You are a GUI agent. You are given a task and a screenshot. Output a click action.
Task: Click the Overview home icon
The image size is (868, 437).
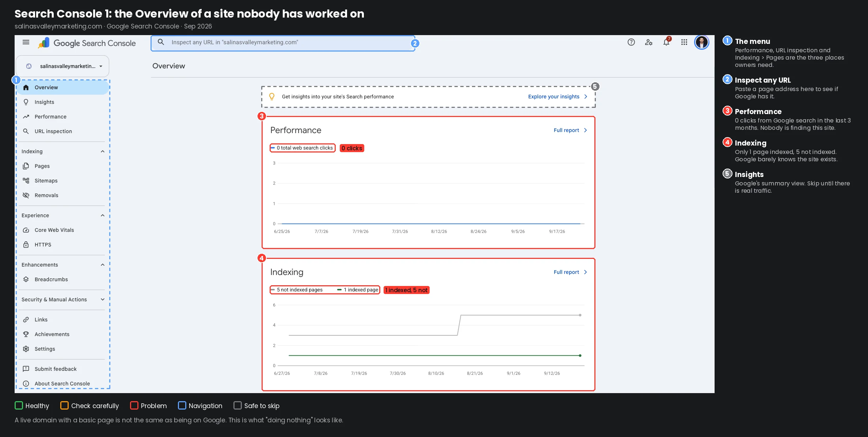26,87
